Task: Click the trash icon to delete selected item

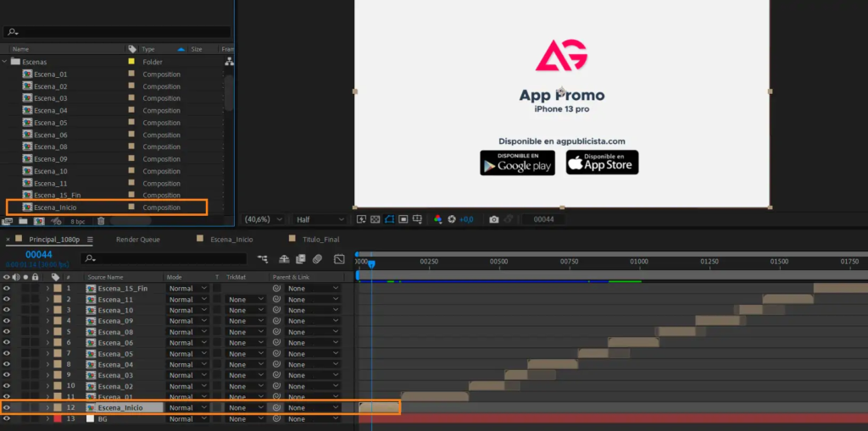Action: tap(101, 221)
